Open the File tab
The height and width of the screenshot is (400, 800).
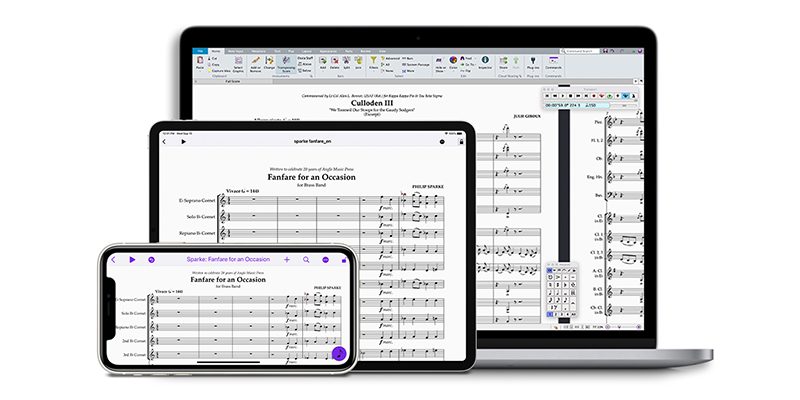[200, 52]
